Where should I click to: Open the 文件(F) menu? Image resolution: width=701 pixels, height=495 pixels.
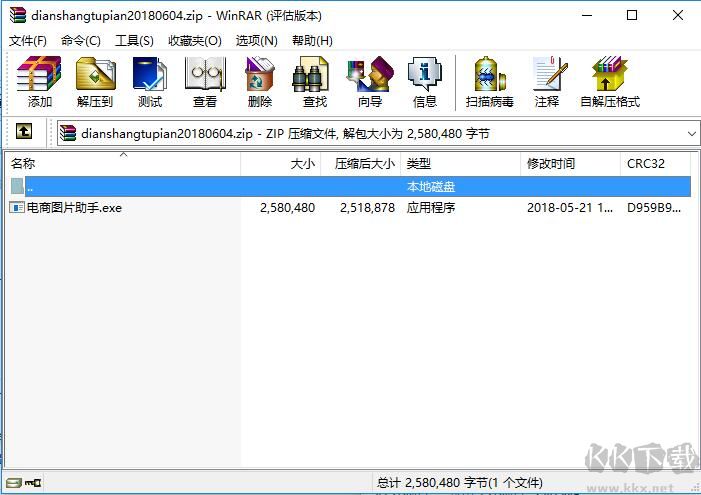pos(28,41)
